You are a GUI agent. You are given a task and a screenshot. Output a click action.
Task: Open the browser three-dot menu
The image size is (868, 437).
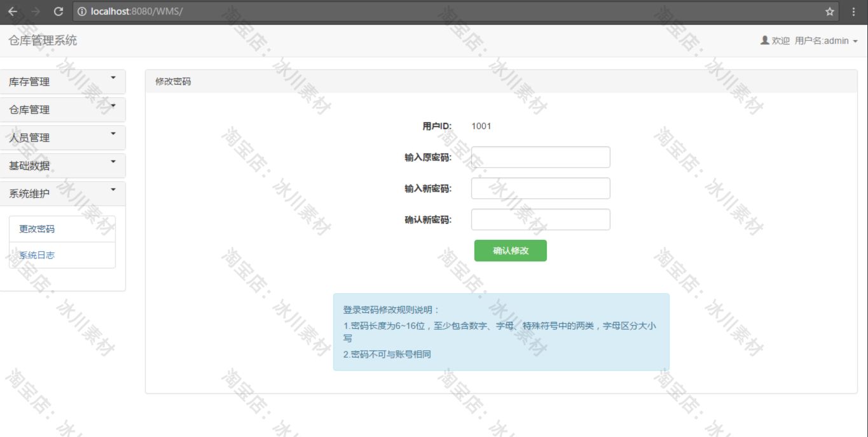[853, 11]
